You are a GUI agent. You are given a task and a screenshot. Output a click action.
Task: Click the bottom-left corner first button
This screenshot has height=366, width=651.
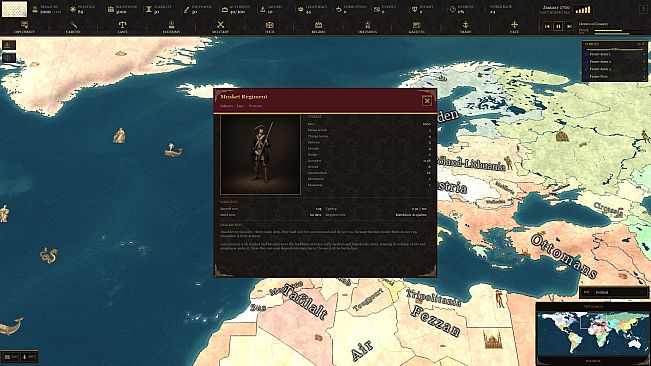pos(11,356)
